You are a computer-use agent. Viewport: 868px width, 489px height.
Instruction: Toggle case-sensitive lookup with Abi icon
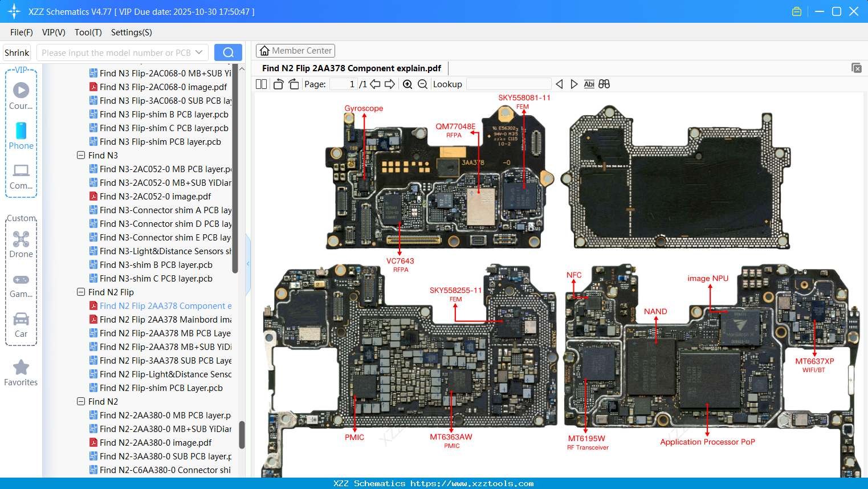(589, 84)
